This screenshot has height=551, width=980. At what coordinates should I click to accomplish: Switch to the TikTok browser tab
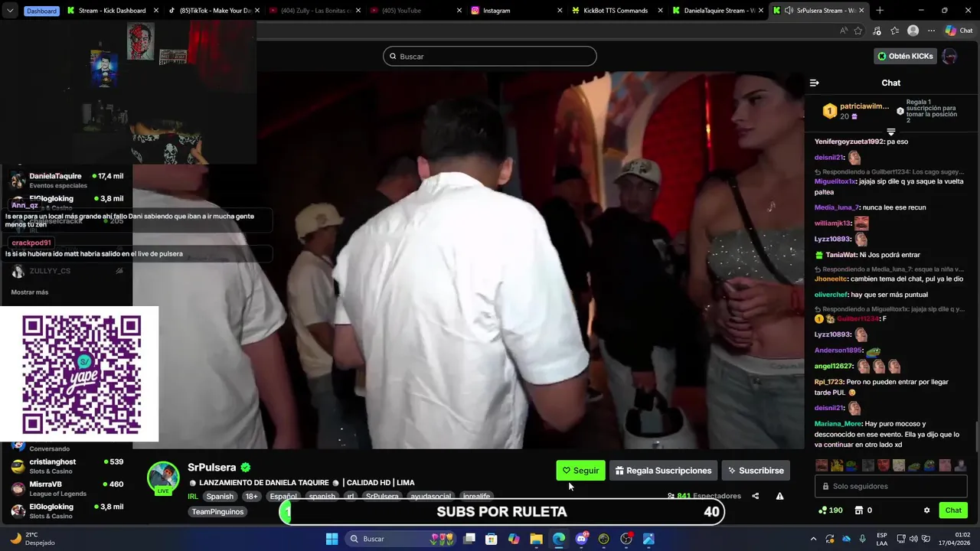point(214,11)
